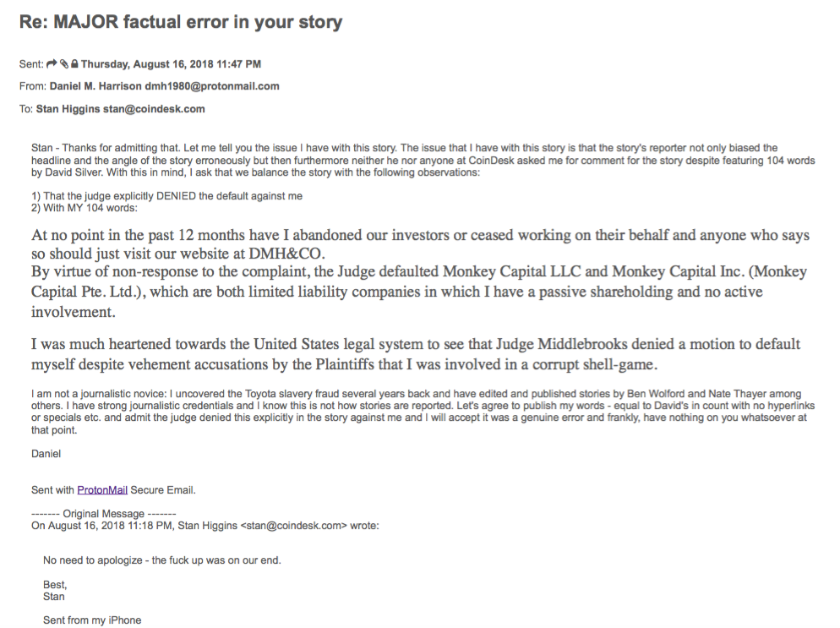The image size is (840, 628).
Task: Click the "Daniel" signature name
Action: pyautogui.click(x=46, y=454)
